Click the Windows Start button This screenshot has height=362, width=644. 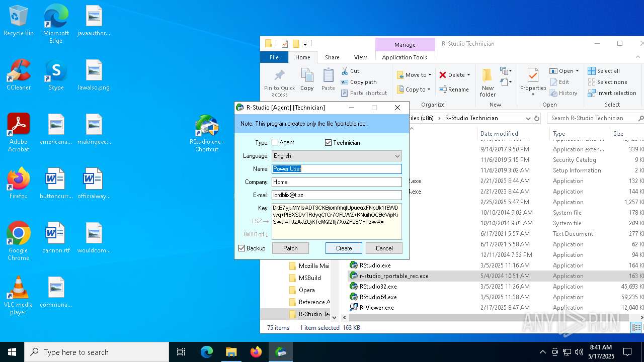pos(12,352)
